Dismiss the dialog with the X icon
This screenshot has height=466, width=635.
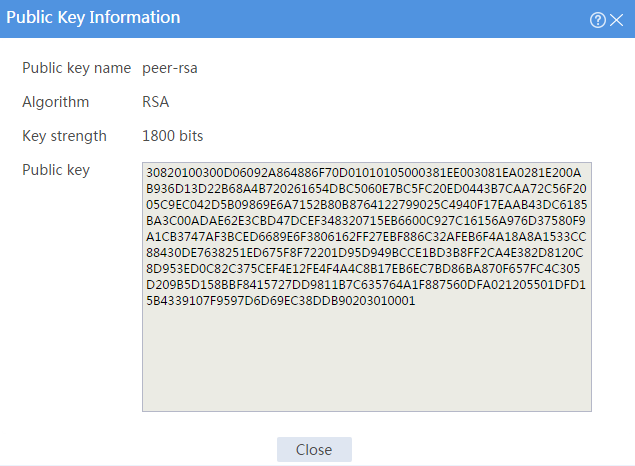click(x=616, y=20)
